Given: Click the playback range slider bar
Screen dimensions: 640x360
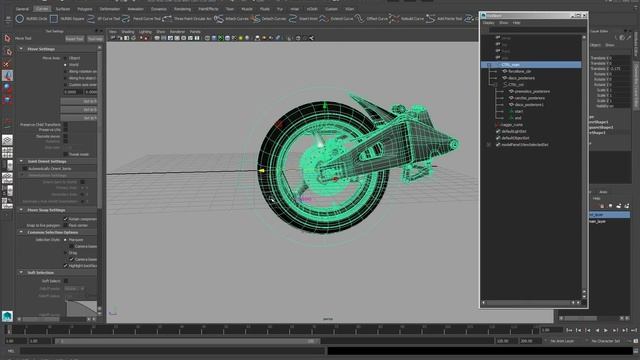Looking at the screenshot, I should [x=187, y=341].
